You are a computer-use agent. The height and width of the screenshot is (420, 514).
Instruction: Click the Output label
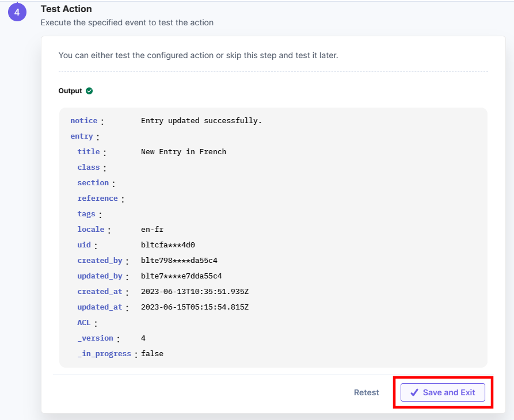[x=70, y=91]
